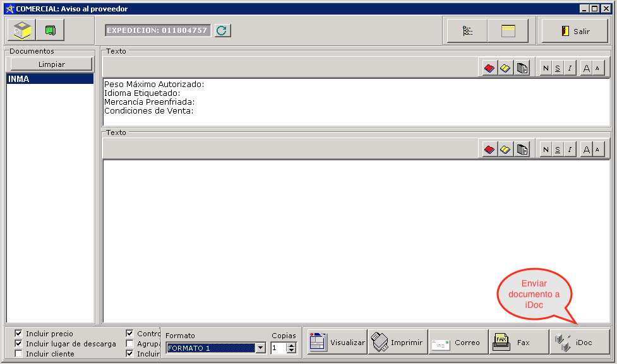Screen dimensions: 617x364
Task: Toggle bold (N) in upper Texto toolbar
Action: point(546,68)
